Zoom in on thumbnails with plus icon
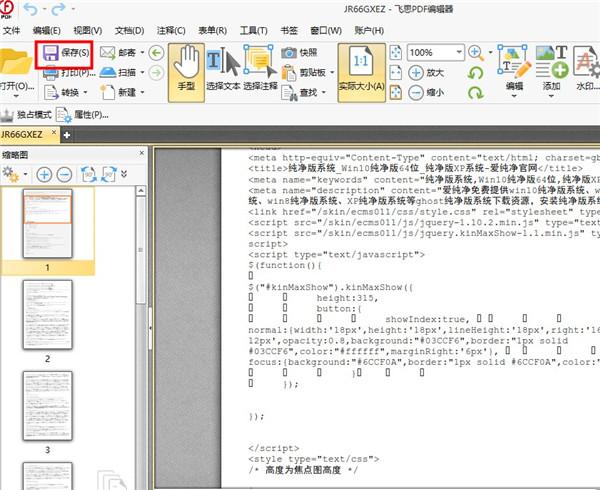This screenshot has width=600, height=490. tap(44, 174)
